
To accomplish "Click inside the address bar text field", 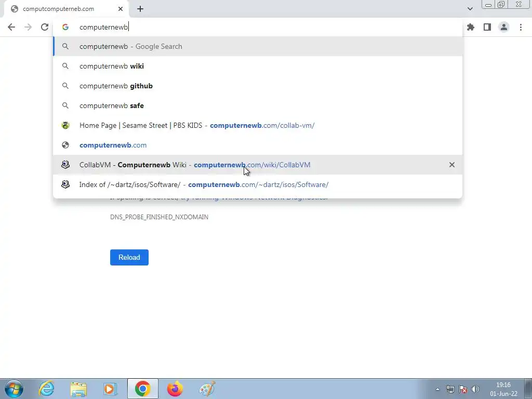I will click(x=258, y=27).
